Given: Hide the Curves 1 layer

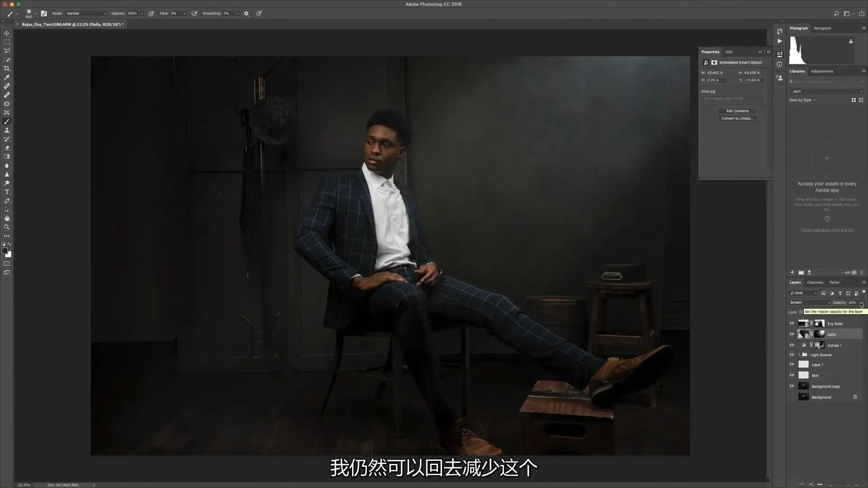Looking at the screenshot, I should coord(792,345).
